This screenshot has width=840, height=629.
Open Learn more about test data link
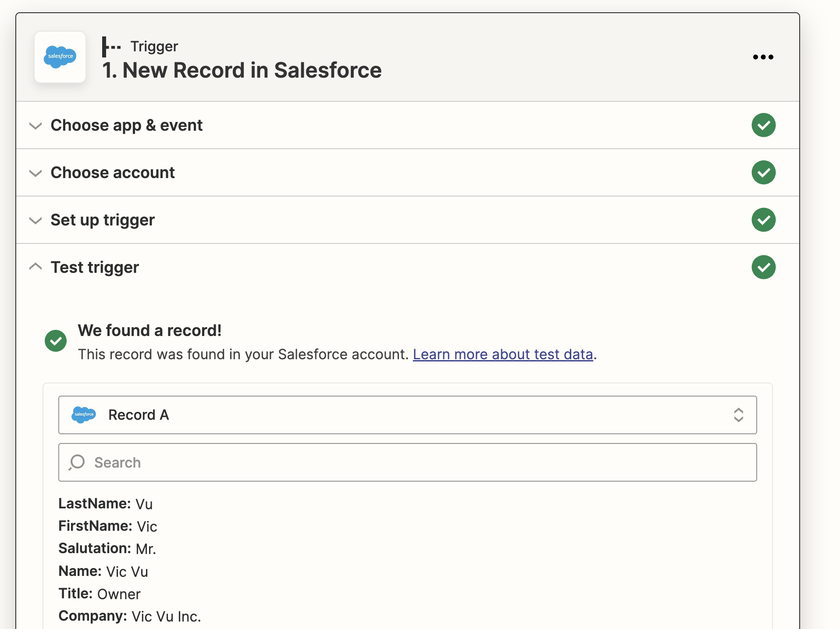click(x=502, y=354)
